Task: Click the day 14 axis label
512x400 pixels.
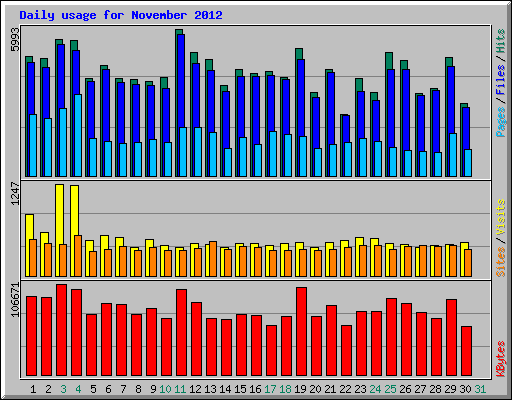Action: (x=225, y=389)
